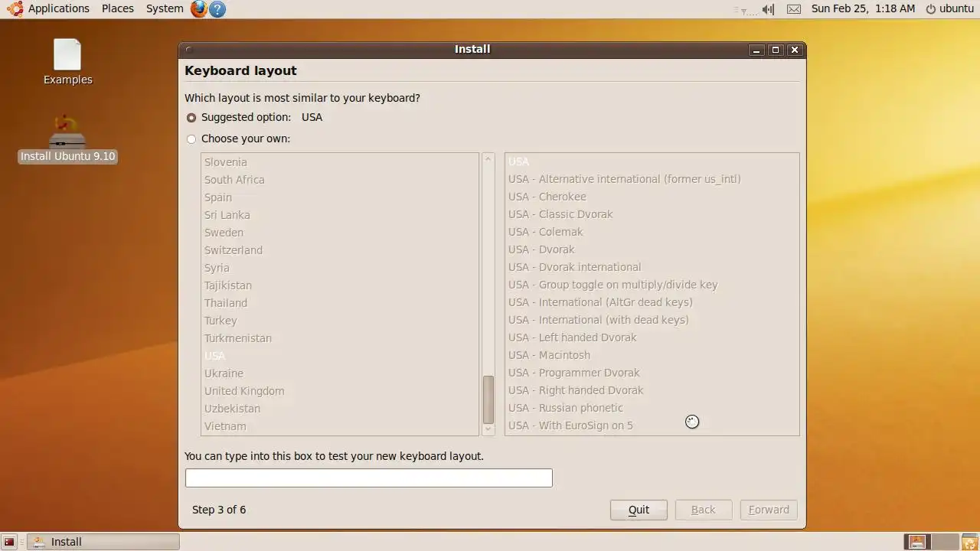Click the country list scrollbar up arrow
Image resolution: width=980 pixels, height=551 pixels.
(488, 159)
